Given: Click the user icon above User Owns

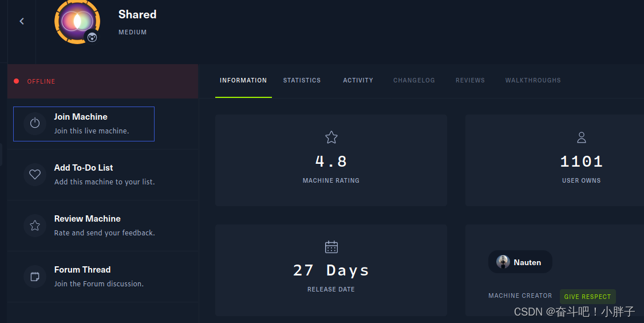Looking at the screenshot, I should [581, 137].
